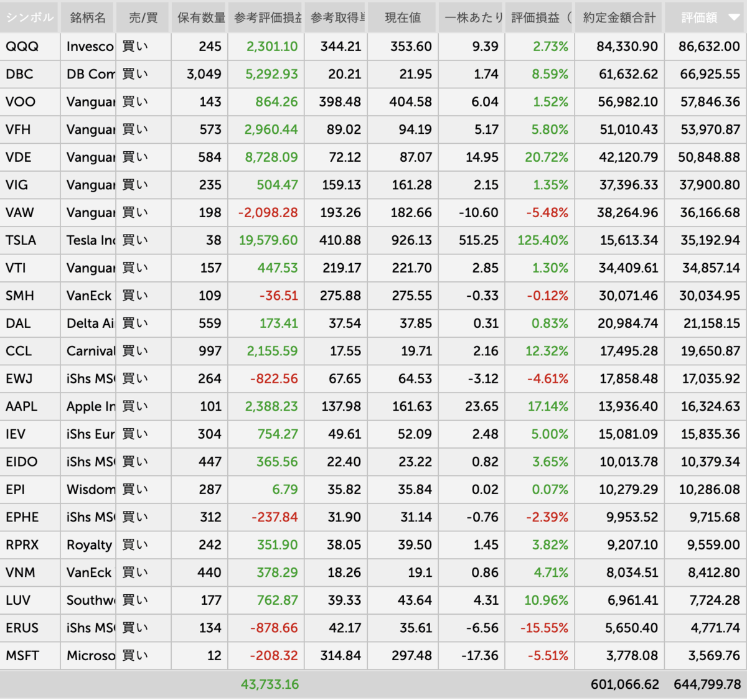Select the VOO symbol cell
Screen dimensions: 747x700
pyautogui.click(x=30, y=102)
